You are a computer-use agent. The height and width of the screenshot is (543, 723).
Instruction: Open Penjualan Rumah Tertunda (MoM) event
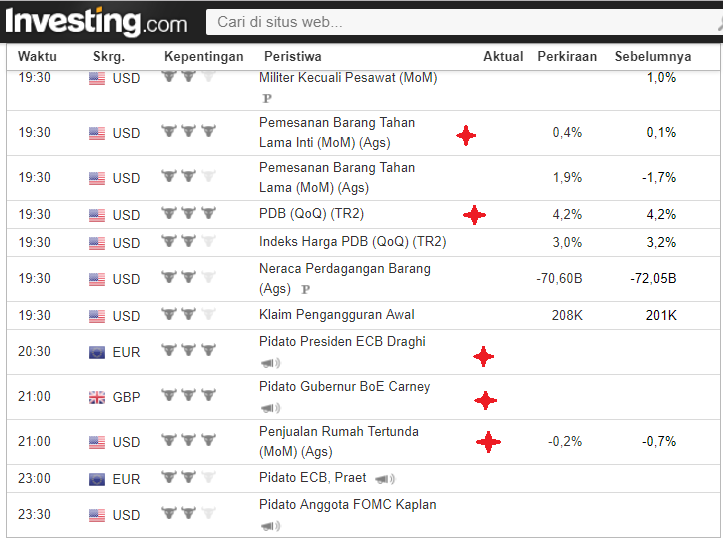338,442
